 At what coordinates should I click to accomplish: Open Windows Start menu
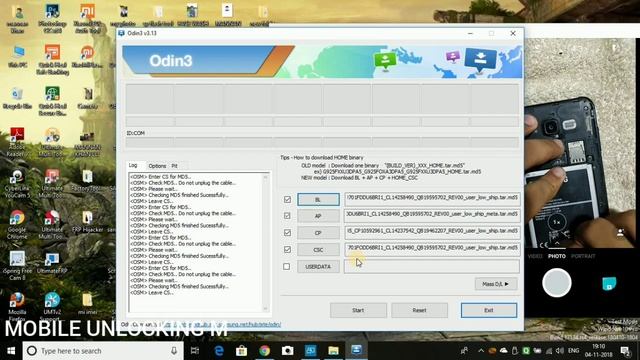coord(11,351)
